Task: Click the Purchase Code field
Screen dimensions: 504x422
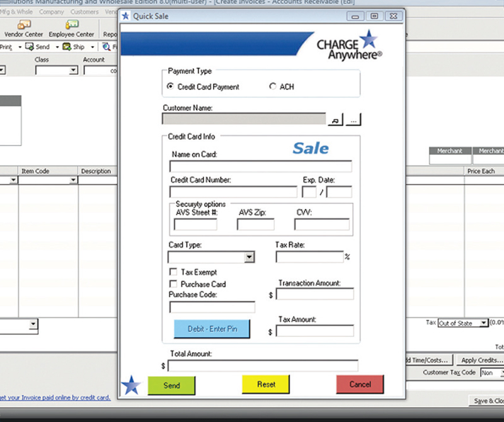Action: [212, 307]
